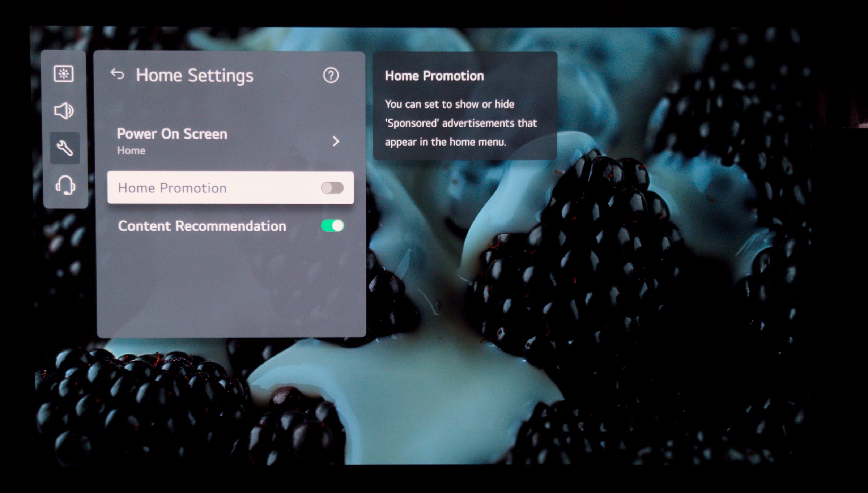Open the Power On Screen option
Viewport: 868px width, 493px height.
click(x=172, y=134)
